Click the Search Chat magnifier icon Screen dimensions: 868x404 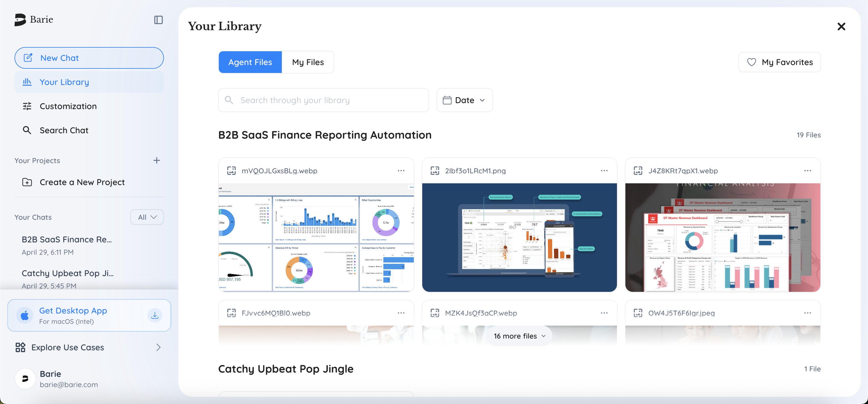tap(27, 130)
